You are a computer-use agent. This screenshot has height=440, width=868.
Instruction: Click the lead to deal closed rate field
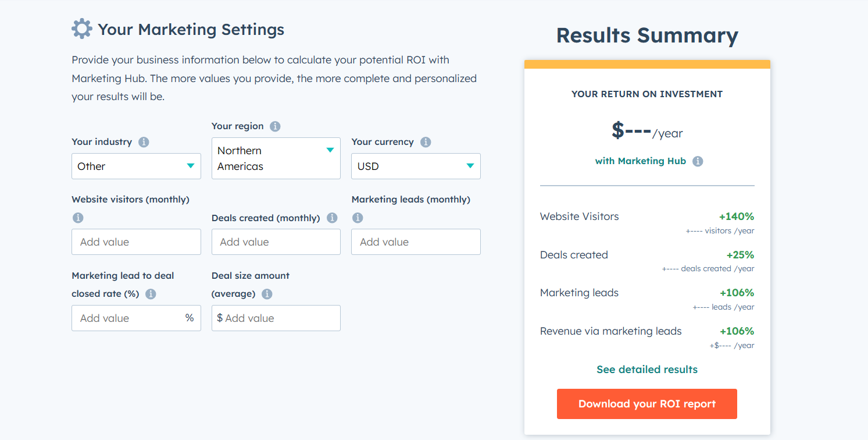[136, 318]
